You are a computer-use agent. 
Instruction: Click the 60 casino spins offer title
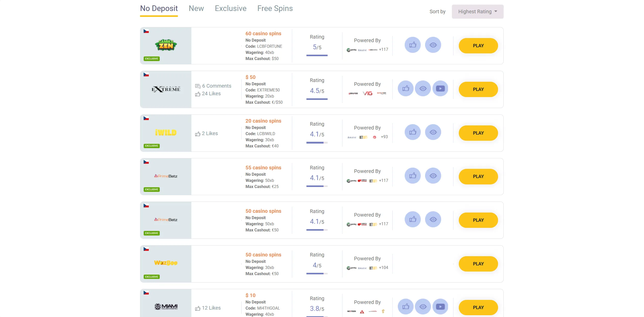pyautogui.click(x=263, y=33)
